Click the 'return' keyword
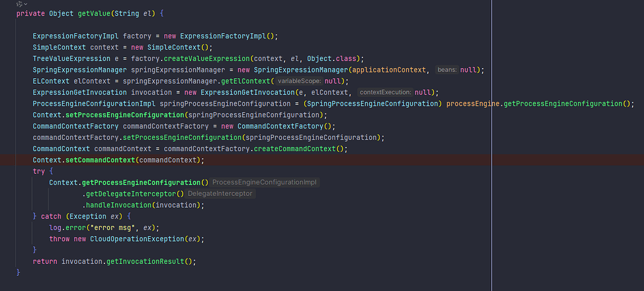The width and height of the screenshot is (644, 291). coord(45,261)
